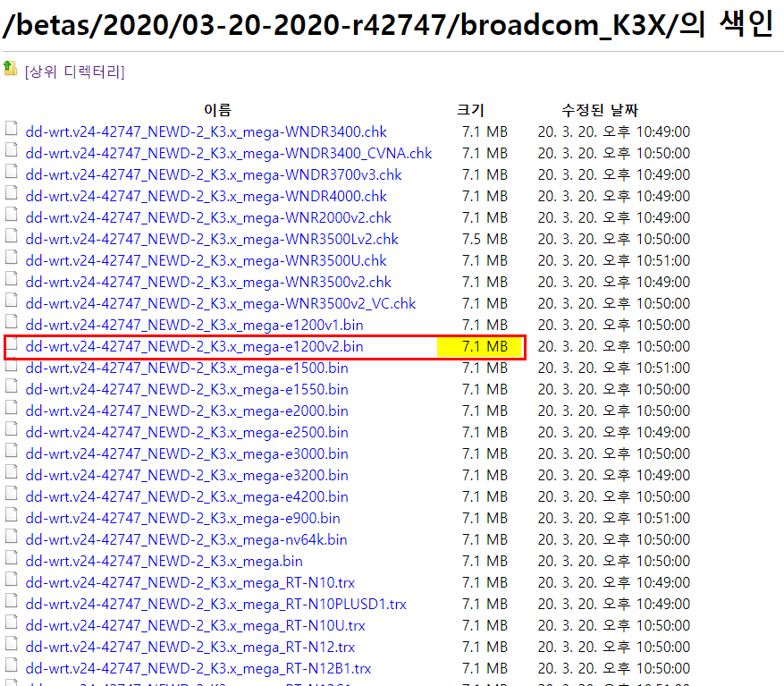This screenshot has width=784, height=686.
Task: Click the 크기 size column header
Action: [470, 110]
